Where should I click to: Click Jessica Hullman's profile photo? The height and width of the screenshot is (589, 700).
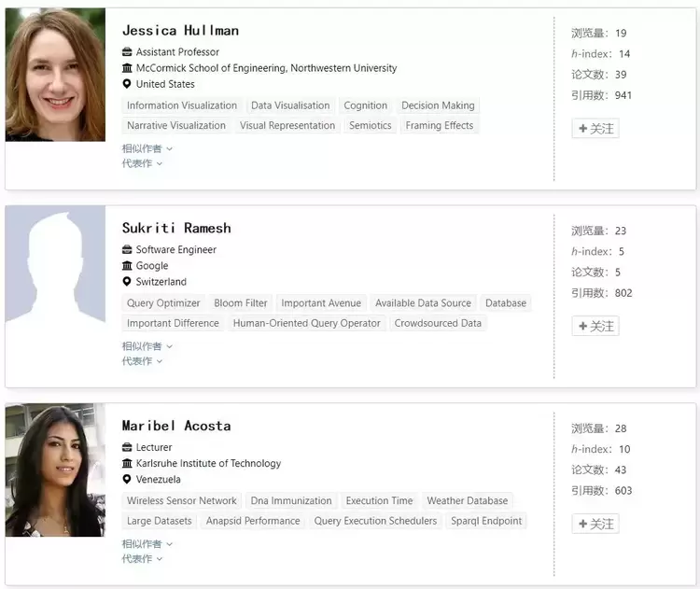[55, 75]
